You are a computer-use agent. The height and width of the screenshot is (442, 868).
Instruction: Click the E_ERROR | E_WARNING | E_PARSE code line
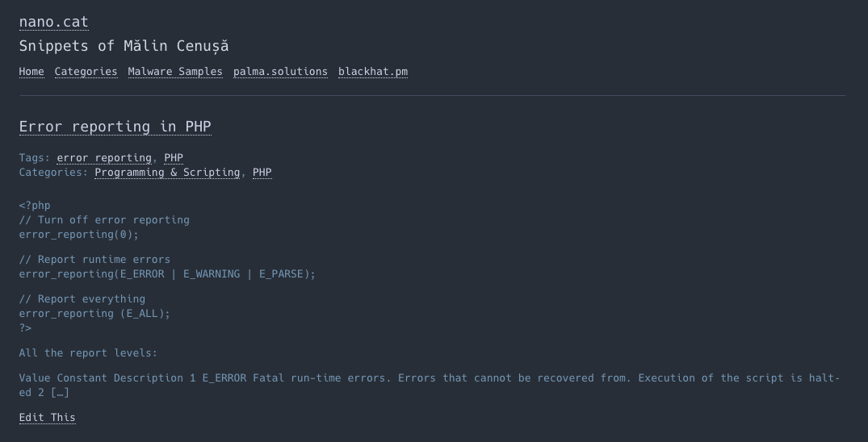tap(167, 274)
